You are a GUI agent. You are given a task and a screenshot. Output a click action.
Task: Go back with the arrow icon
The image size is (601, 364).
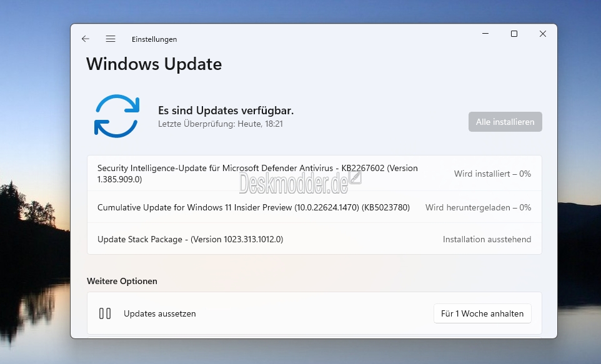(x=86, y=39)
